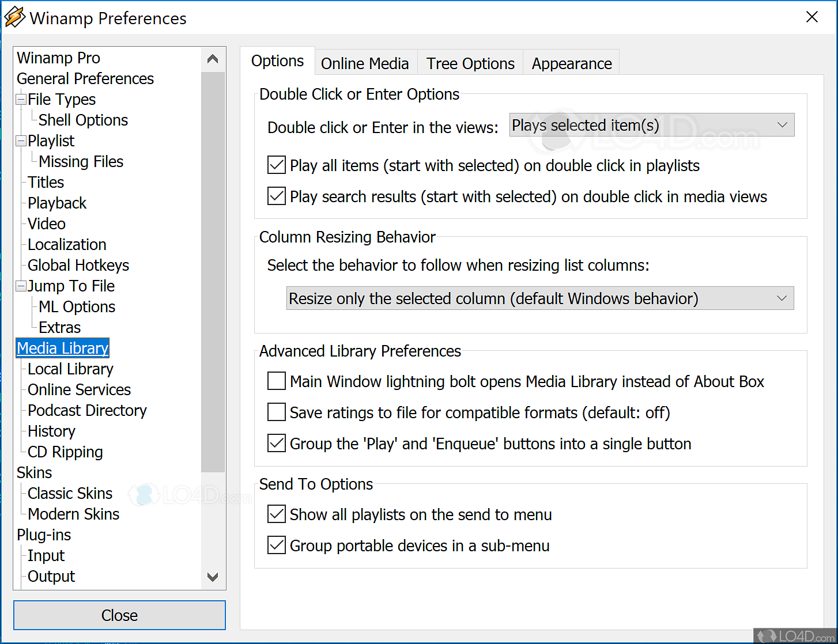The height and width of the screenshot is (644, 838).
Task: Switch to the Tree Options tab
Action: coord(470,63)
